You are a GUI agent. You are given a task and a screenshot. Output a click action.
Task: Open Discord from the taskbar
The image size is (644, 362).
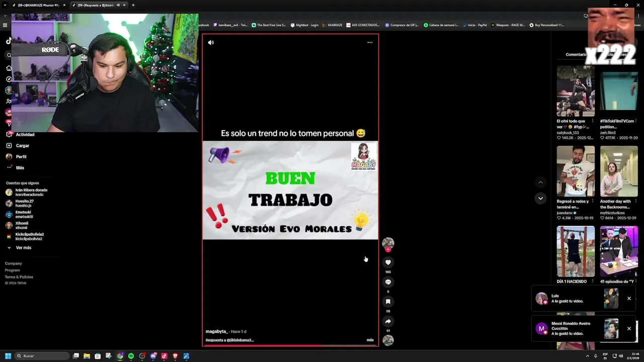click(153, 356)
